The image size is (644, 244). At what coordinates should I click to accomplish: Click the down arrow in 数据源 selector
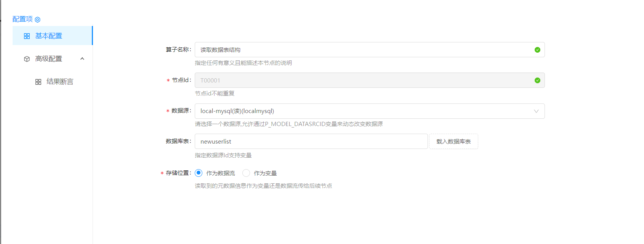(x=536, y=111)
